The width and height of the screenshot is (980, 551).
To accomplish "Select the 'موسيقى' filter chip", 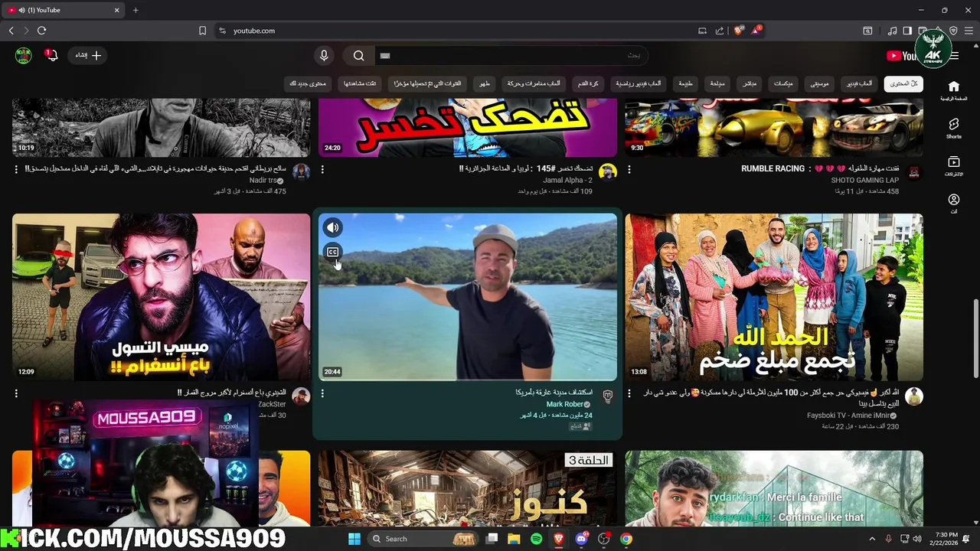I will point(819,83).
